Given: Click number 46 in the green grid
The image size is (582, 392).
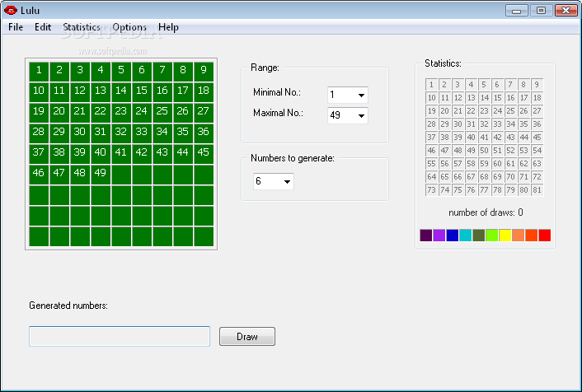Looking at the screenshot, I should pos(39,175).
